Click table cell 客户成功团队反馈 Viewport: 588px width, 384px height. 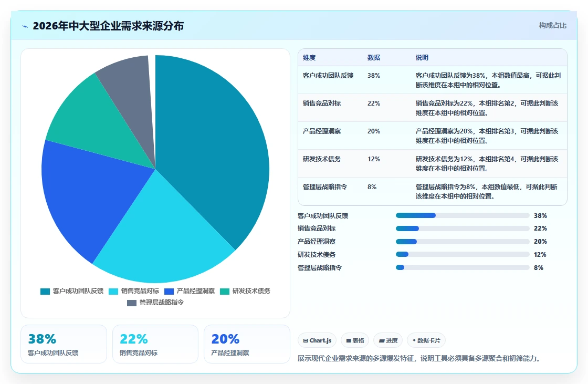[x=328, y=76]
